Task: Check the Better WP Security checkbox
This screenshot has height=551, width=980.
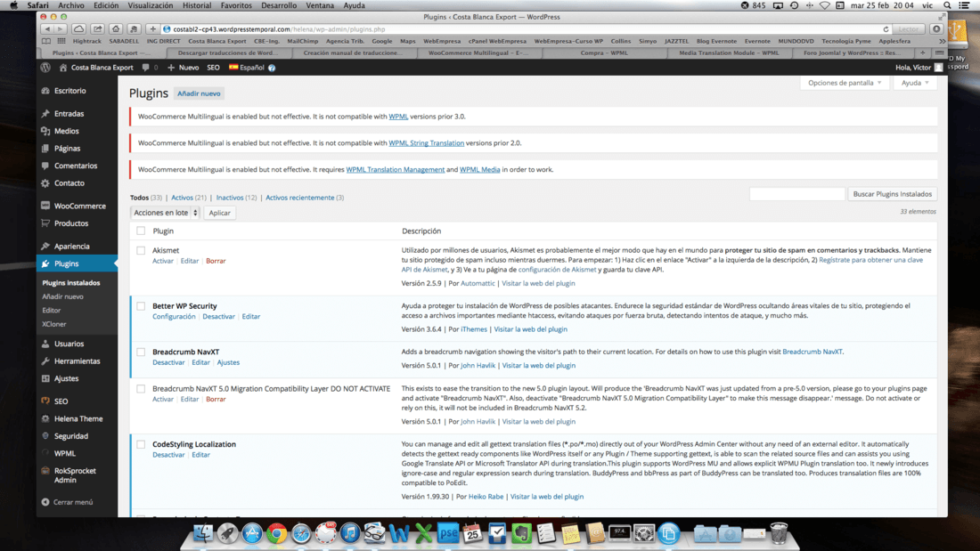Action: click(x=141, y=306)
